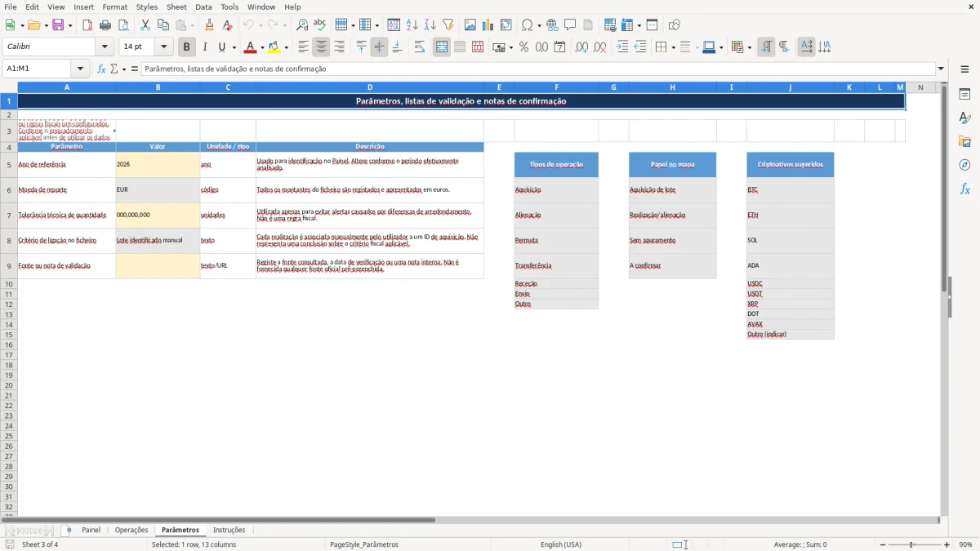Run the spelling check
This screenshot has height=551, width=980.
[319, 25]
